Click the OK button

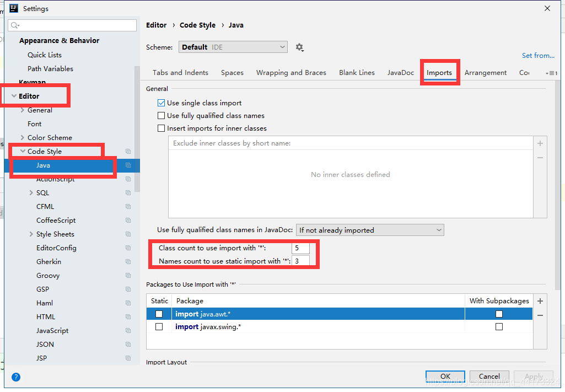445,377
